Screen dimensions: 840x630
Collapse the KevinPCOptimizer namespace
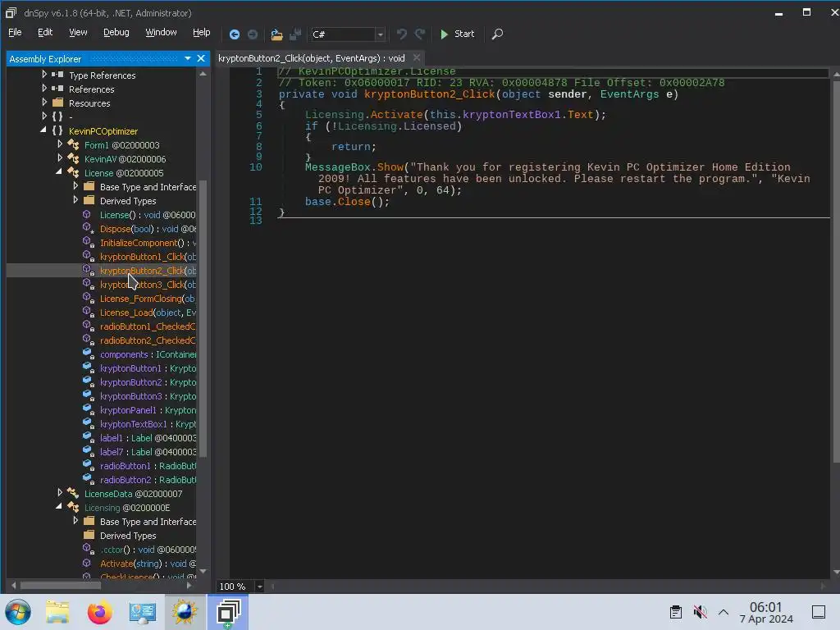coord(43,130)
